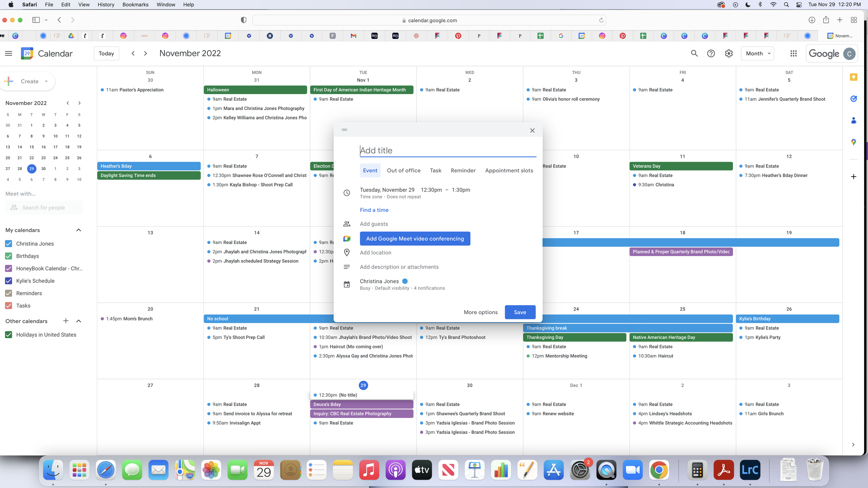Switch to the Out of office tab
Viewport: 868px width, 488px height.
click(x=403, y=170)
